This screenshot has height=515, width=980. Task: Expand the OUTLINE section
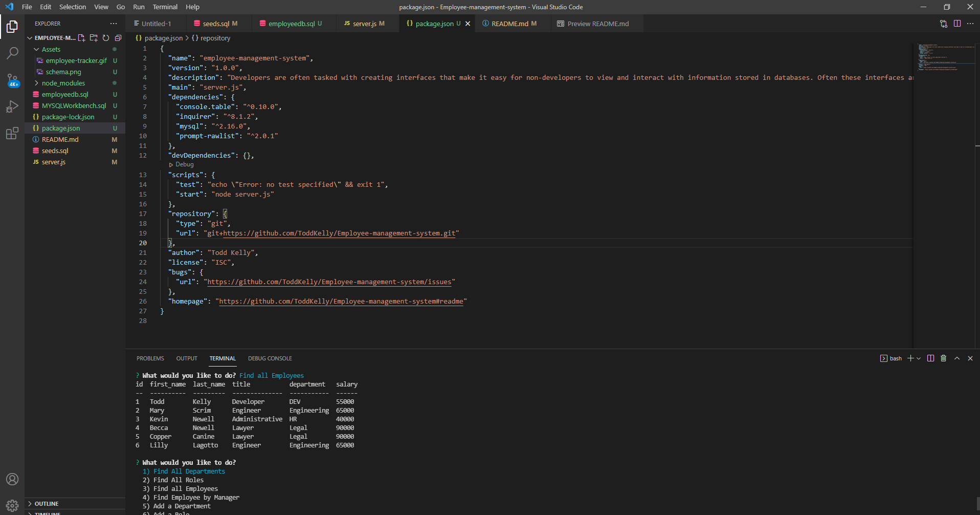tap(46, 504)
